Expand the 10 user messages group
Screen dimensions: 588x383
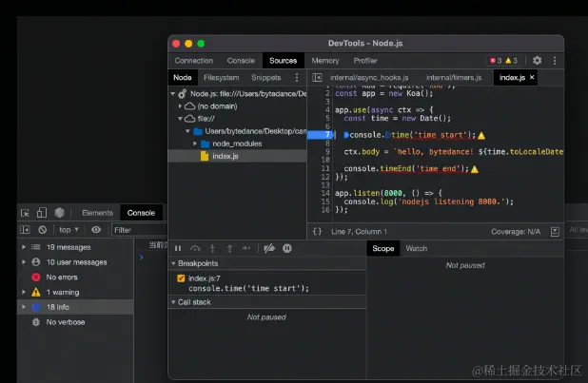click(24, 262)
